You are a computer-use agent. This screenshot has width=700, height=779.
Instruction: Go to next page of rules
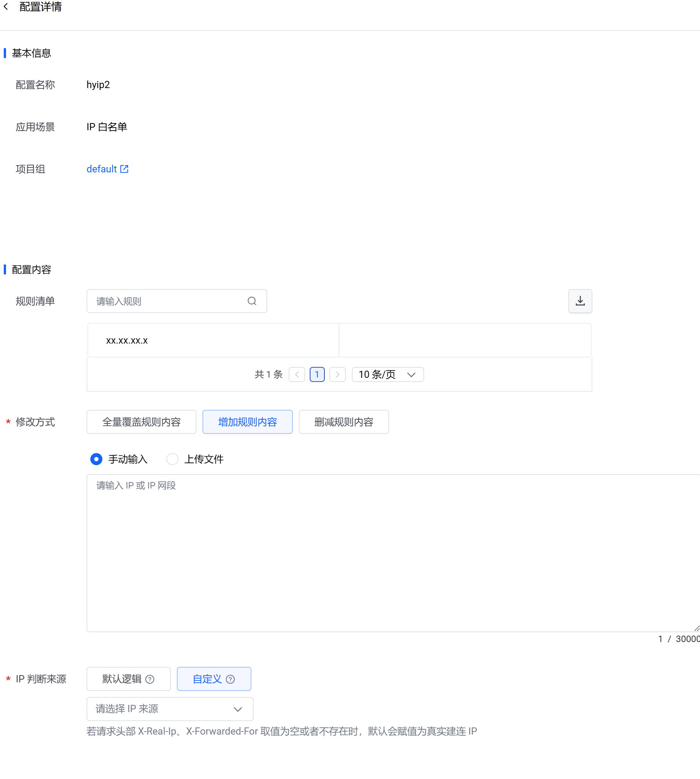pyautogui.click(x=337, y=374)
